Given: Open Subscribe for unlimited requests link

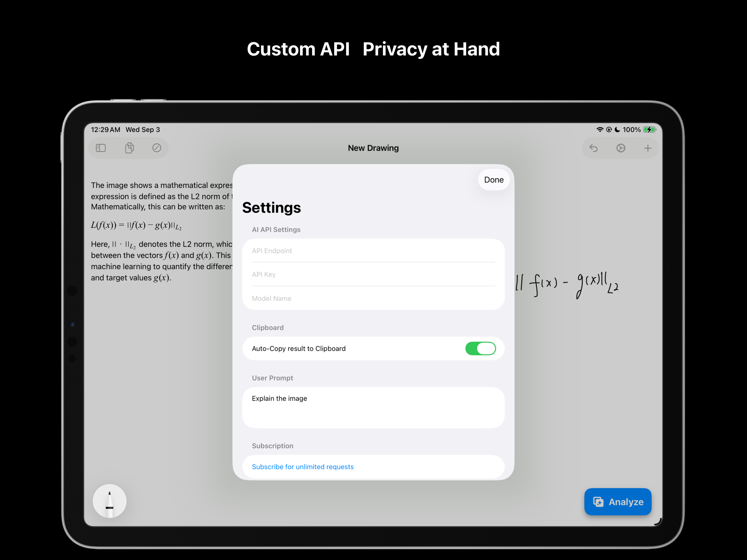Looking at the screenshot, I should coord(303,466).
